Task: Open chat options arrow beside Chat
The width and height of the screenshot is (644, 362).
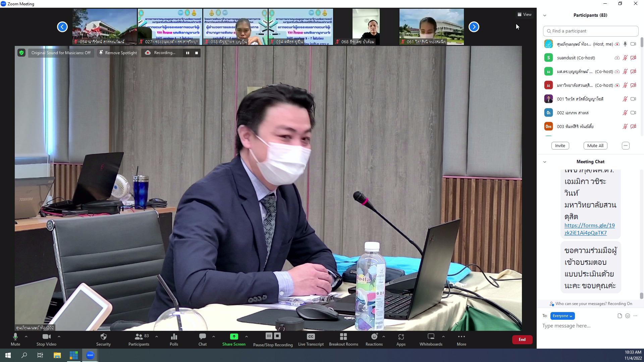Action: coord(214,337)
